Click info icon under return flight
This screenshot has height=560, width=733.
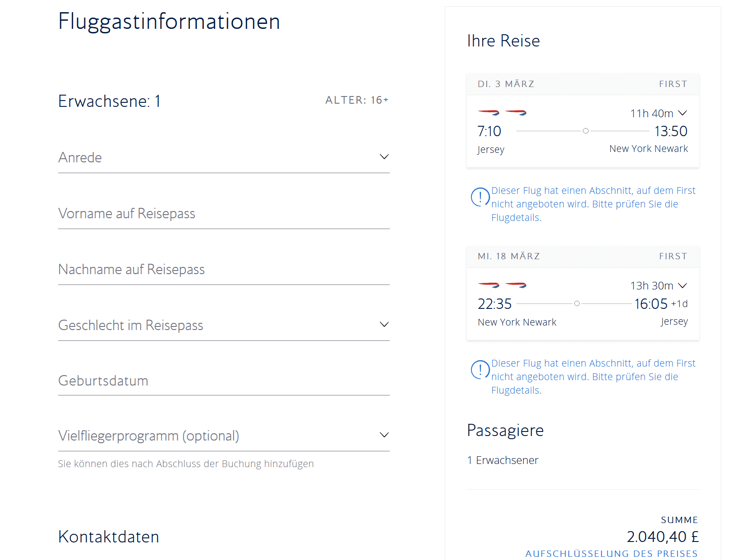click(480, 370)
